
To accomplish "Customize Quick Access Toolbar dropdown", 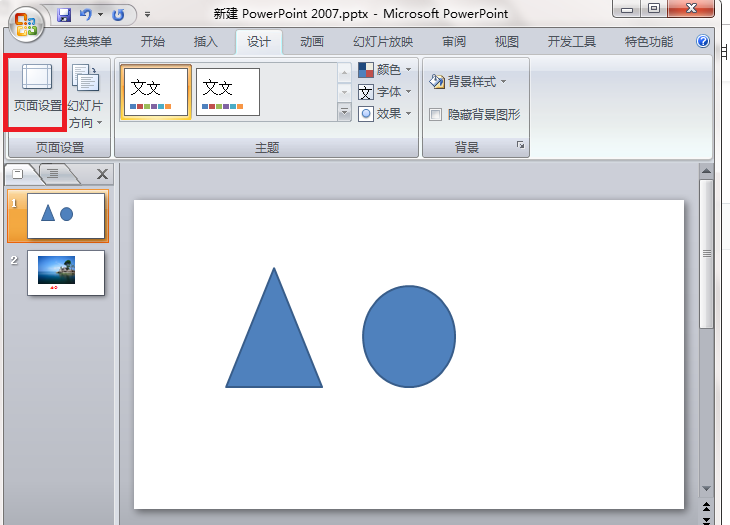I will point(147,15).
